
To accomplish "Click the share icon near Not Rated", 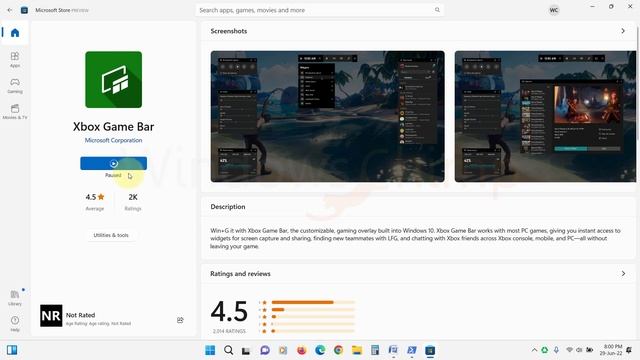I will (x=180, y=320).
